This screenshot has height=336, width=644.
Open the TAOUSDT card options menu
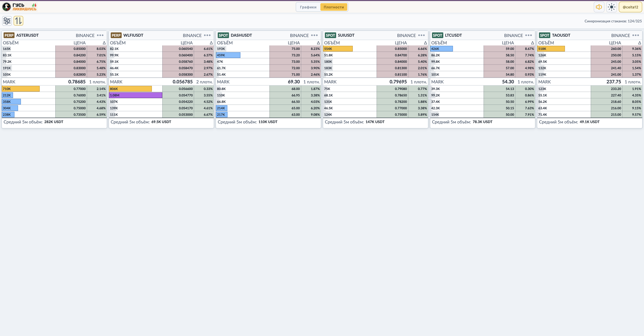click(x=635, y=35)
